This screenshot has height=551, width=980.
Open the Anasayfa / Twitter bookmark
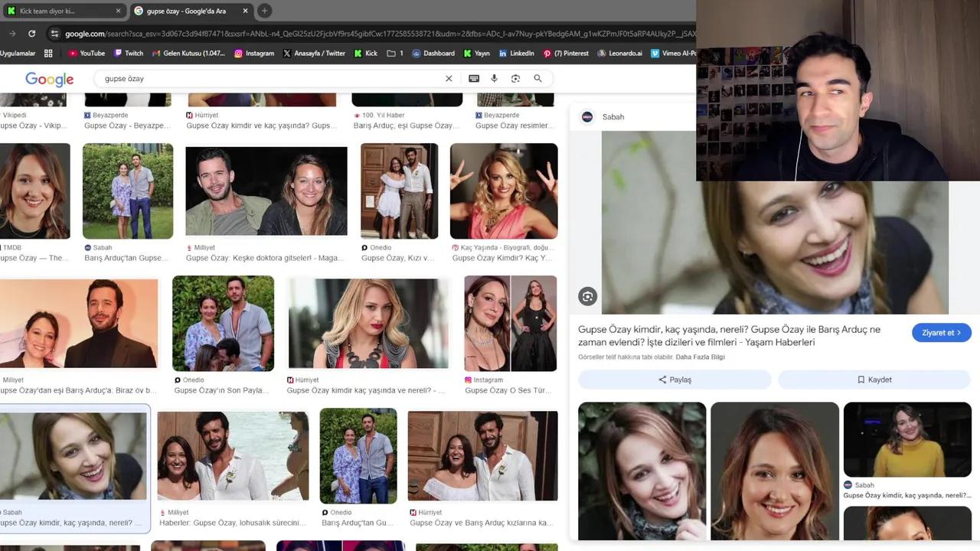(314, 54)
